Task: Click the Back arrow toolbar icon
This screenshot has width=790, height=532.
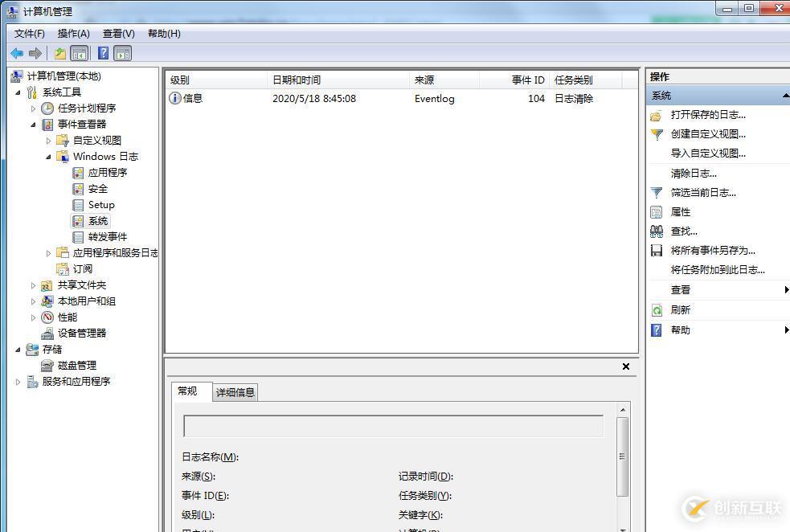Action: click(17, 53)
